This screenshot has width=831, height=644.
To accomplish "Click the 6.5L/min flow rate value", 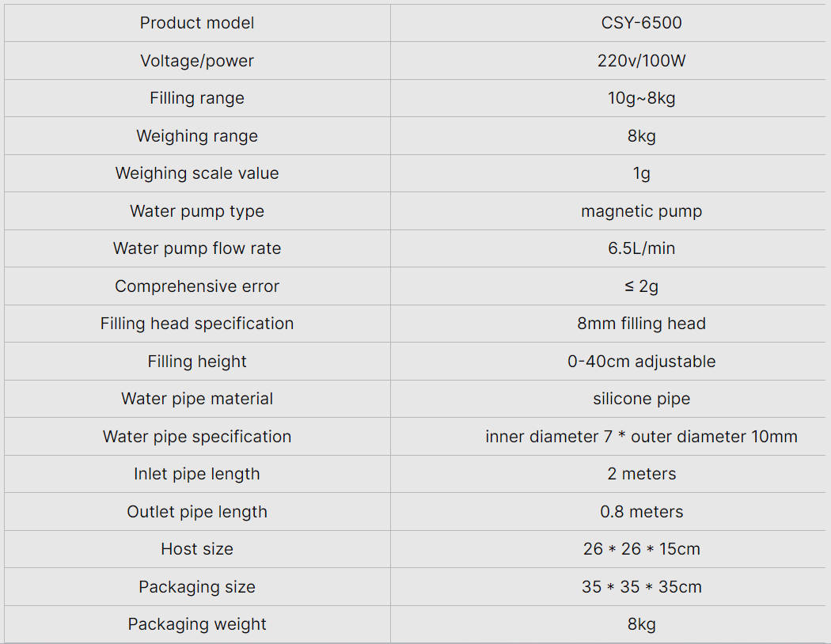I will (641, 248).
